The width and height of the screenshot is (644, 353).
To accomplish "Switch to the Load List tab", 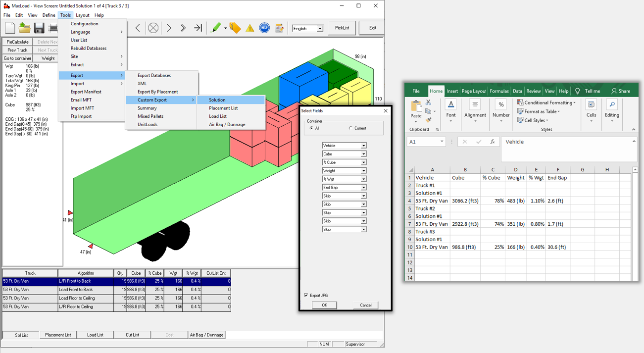I will (95, 335).
